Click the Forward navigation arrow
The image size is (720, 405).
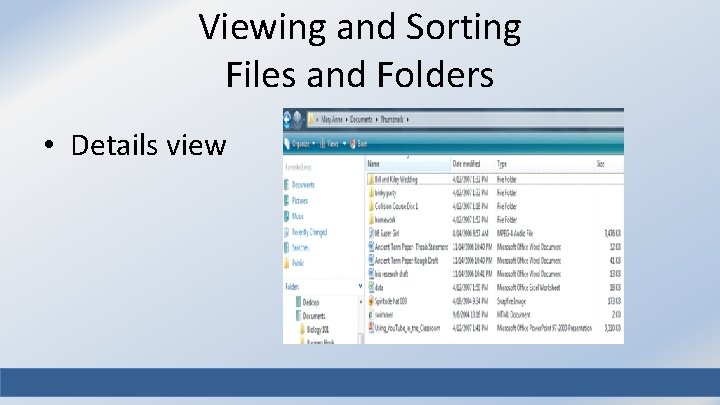pos(297,120)
